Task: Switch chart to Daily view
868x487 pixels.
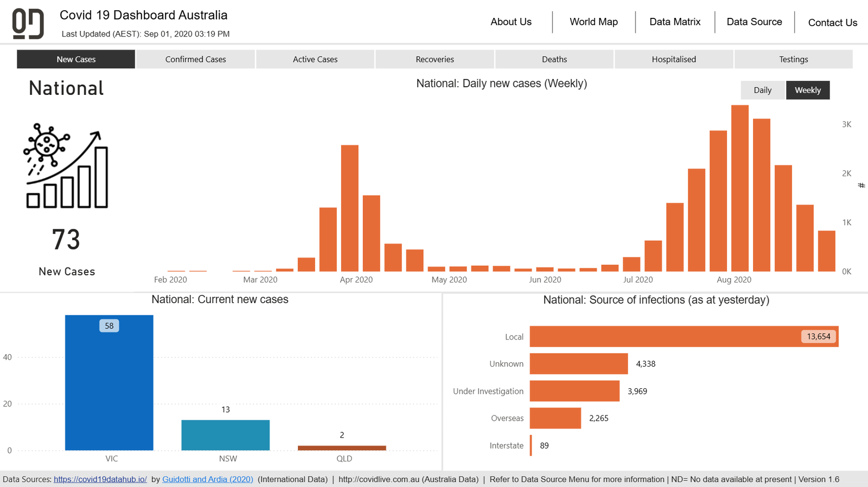Action: tap(762, 90)
